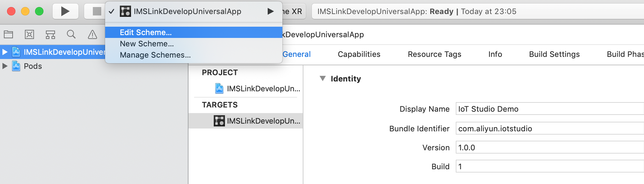This screenshot has width=644, height=184.
Task: Click the Pods blueprint file icon
Action: [x=16, y=66]
